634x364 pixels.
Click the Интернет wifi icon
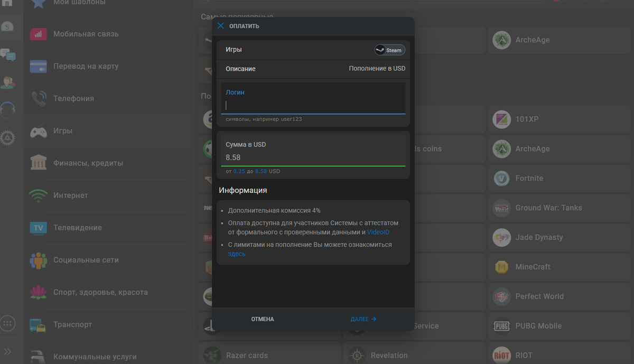pyautogui.click(x=39, y=195)
